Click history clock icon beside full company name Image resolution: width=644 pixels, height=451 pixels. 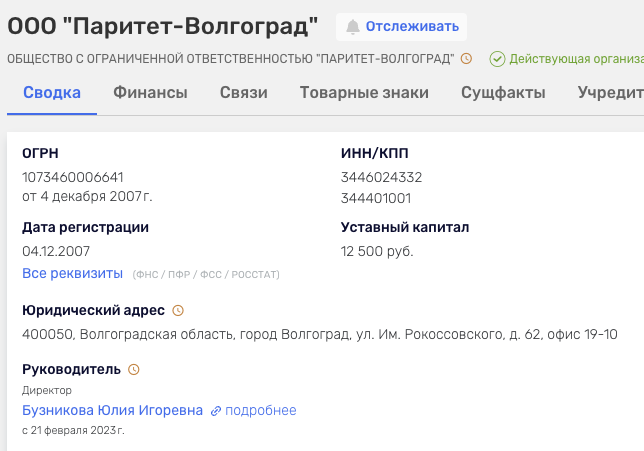466,59
